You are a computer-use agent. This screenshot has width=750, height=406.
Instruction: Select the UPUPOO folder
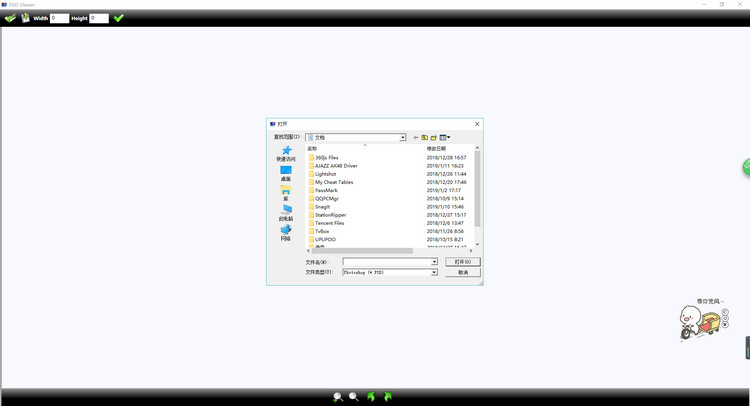coord(322,239)
